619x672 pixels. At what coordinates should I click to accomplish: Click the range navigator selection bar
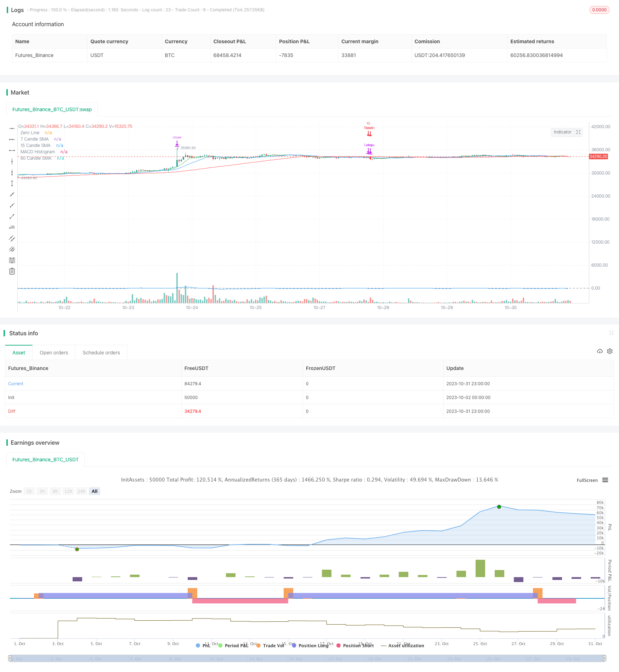point(307,659)
